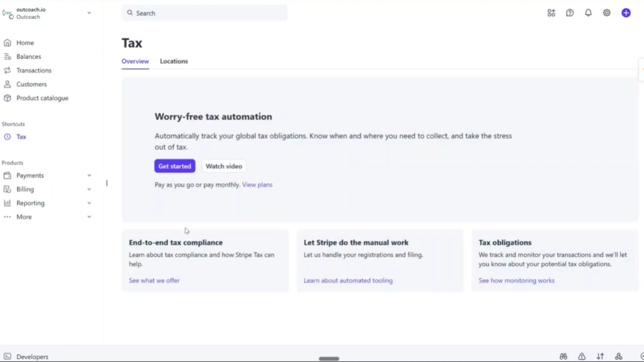
Task: Follow the View plans link
Action: pyautogui.click(x=257, y=185)
